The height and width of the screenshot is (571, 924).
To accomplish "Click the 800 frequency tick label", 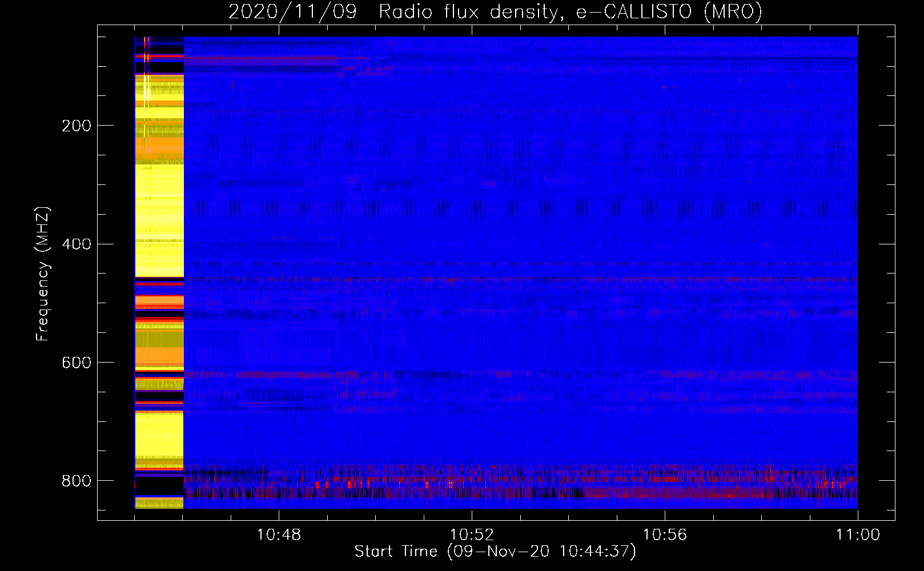I will pyautogui.click(x=77, y=481).
